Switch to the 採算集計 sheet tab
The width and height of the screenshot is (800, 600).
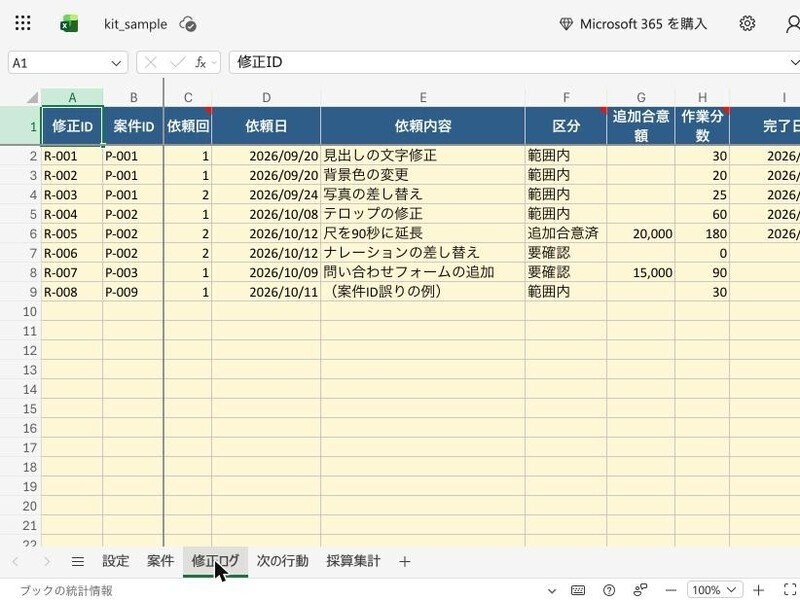[x=353, y=561]
